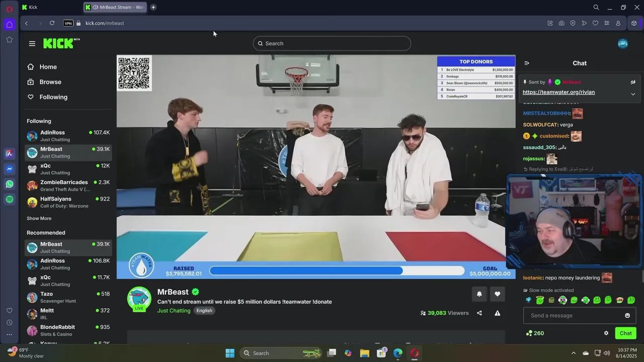Open BlondeRabbit Slots & Casino channel
Viewport: 644px width, 362px height.
pyautogui.click(x=68, y=330)
